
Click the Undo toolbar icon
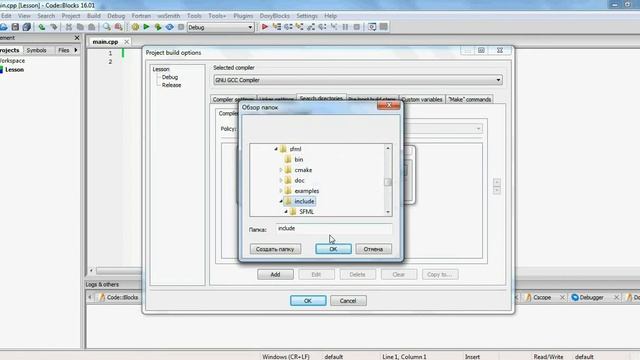42,27
